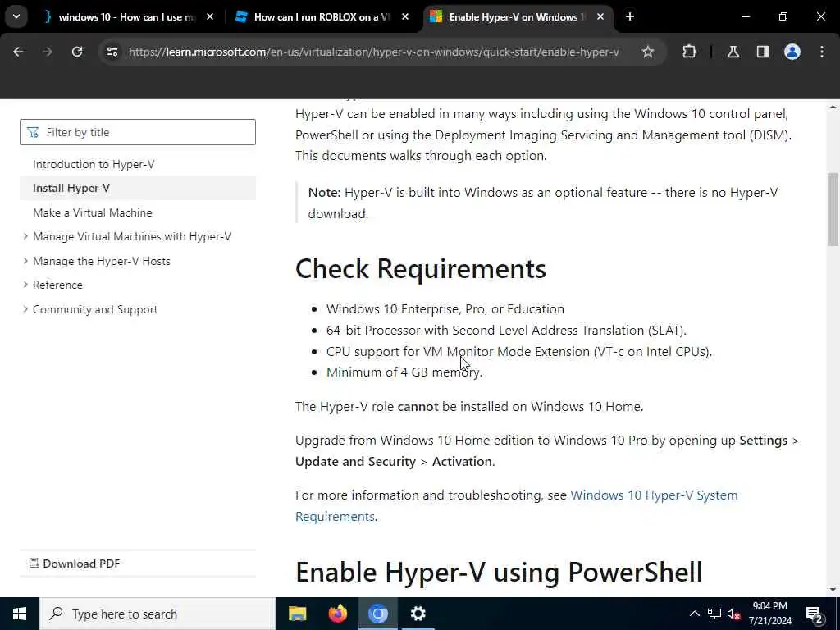Switch to How can I run ROBLOX tab

[322, 17]
